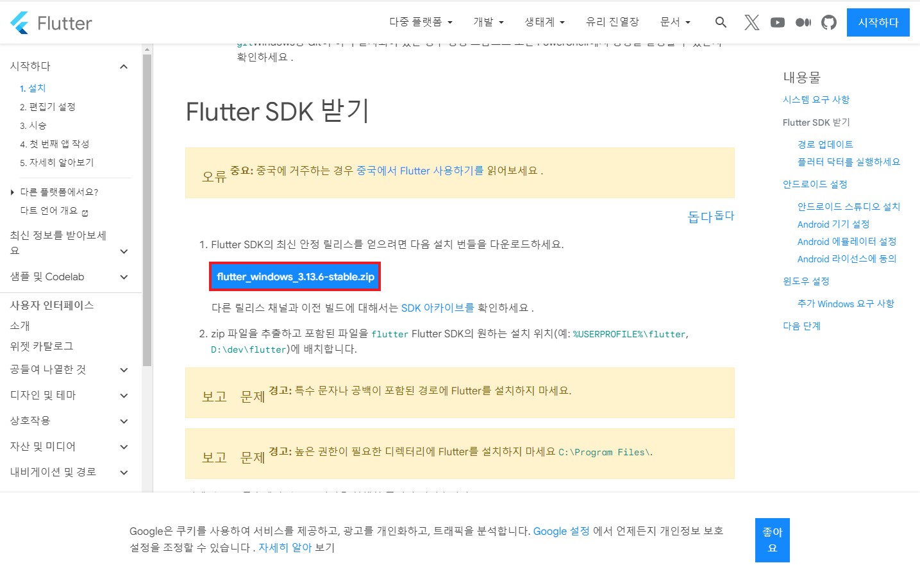Open the search magnifier icon

(x=721, y=22)
